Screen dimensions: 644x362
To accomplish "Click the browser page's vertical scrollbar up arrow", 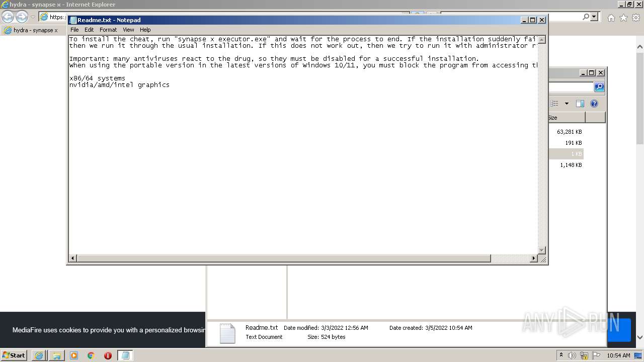I will pos(640,47).
